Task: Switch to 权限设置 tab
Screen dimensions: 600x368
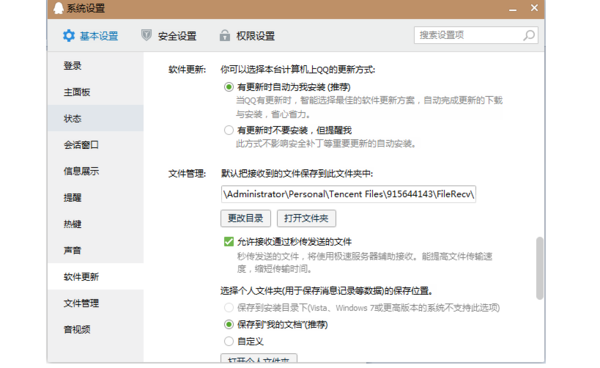Action: click(x=247, y=36)
